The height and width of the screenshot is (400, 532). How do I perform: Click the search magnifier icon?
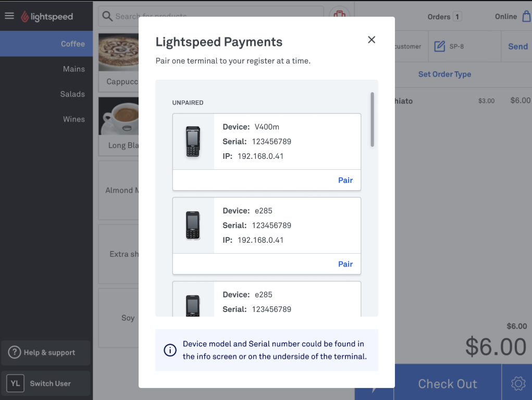click(107, 16)
